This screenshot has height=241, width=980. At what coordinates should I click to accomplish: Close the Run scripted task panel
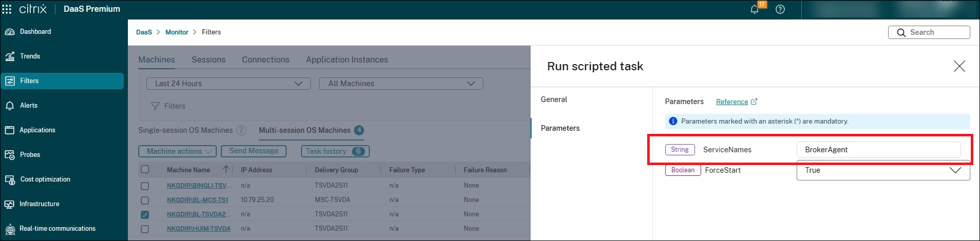click(x=959, y=66)
